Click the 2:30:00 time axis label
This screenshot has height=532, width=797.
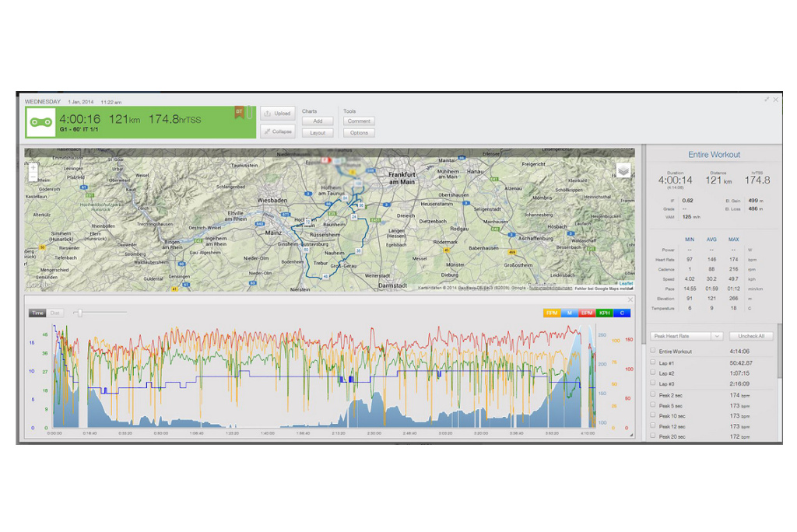[x=374, y=433]
